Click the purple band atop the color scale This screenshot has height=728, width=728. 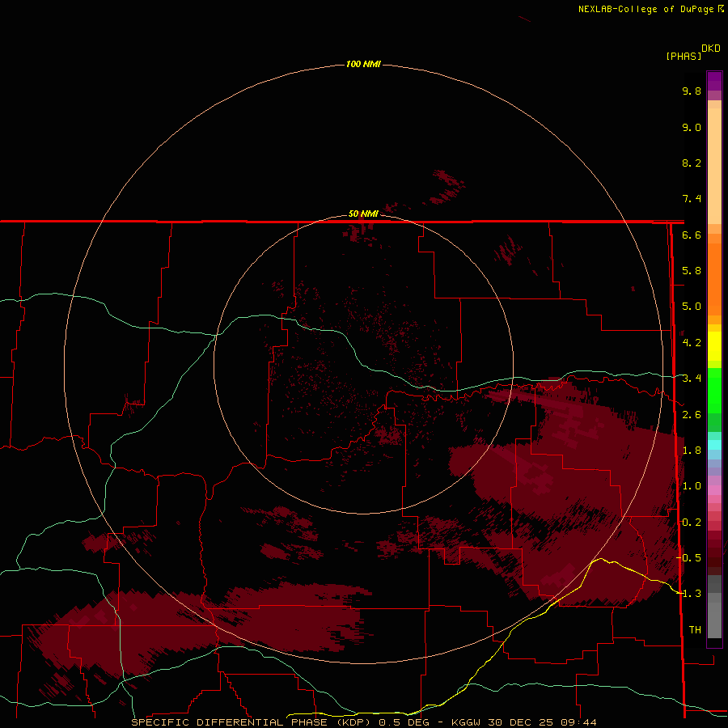pyautogui.click(x=714, y=82)
